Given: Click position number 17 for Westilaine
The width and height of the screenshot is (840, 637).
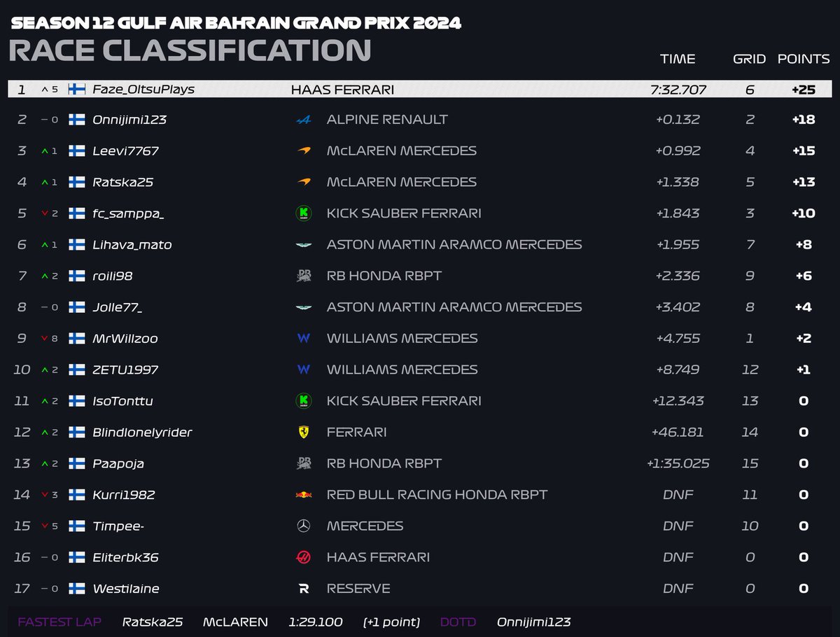Looking at the screenshot, I should [22, 589].
